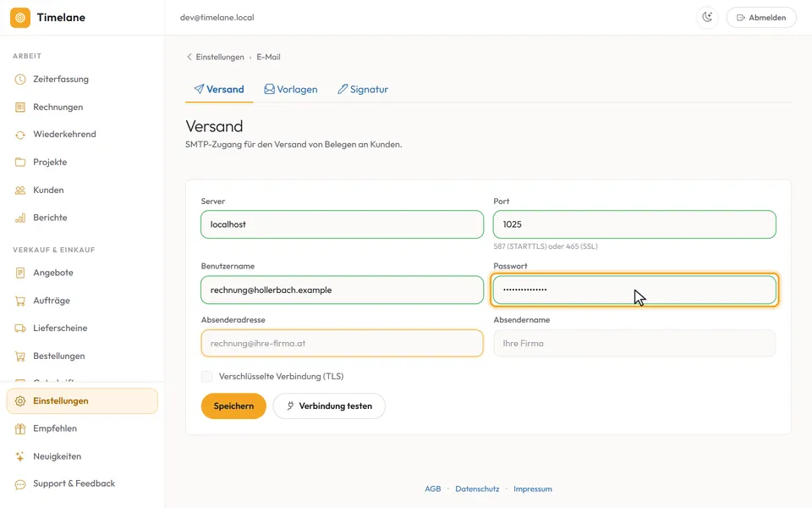Go back via Einstellungen breadcrumb link
This screenshot has height=508, width=812.
(220, 57)
